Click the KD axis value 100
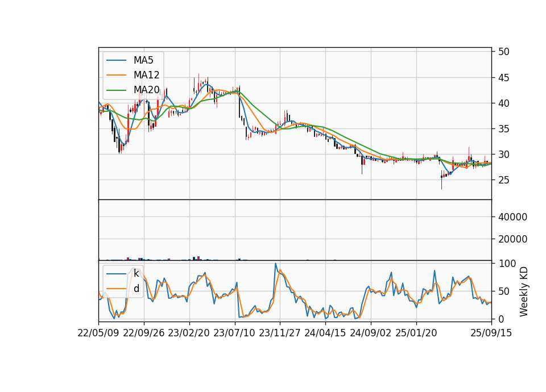546x392 pixels. pyautogui.click(x=507, y=264)
